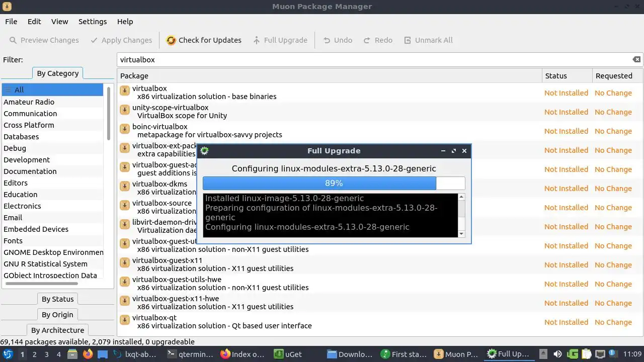The width and height of the screenshot is (644, 362).
Task: Click the 11:09 panel clock
Action: click(x=632, y=354)
